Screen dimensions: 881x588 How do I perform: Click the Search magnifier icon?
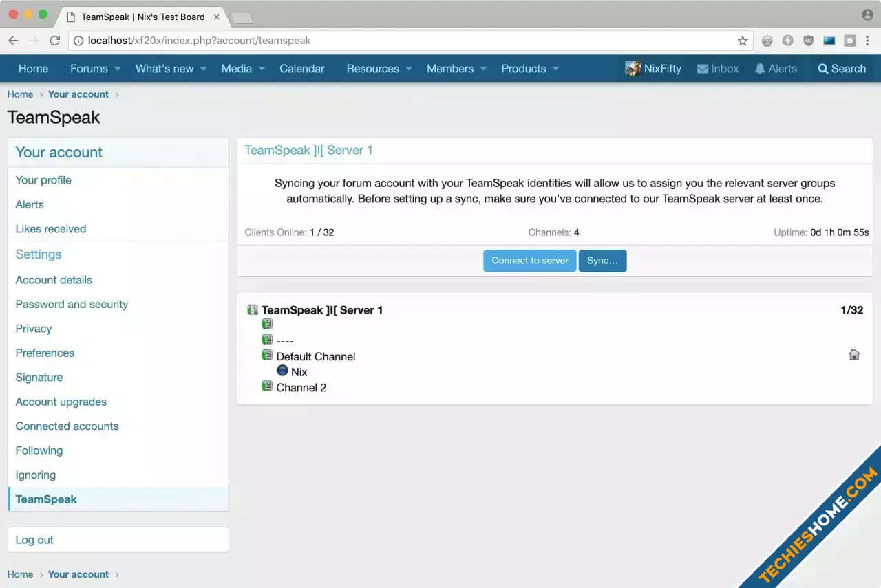(x=822, y=69)
